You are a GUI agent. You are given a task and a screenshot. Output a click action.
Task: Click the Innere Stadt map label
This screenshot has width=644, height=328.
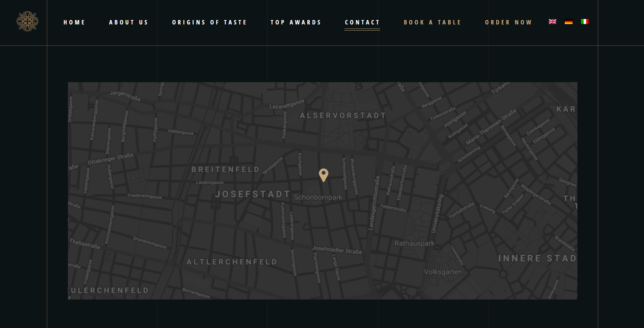click(537, 258)
